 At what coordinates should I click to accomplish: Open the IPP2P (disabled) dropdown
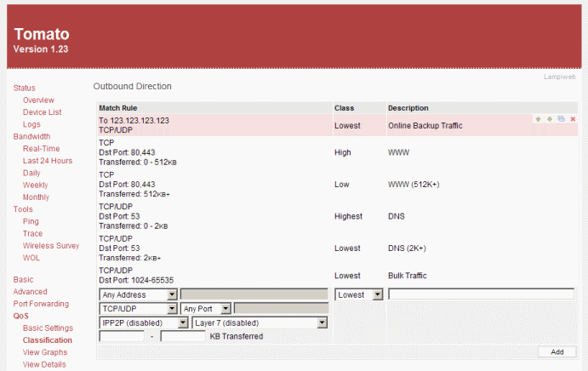coord(144,323)
